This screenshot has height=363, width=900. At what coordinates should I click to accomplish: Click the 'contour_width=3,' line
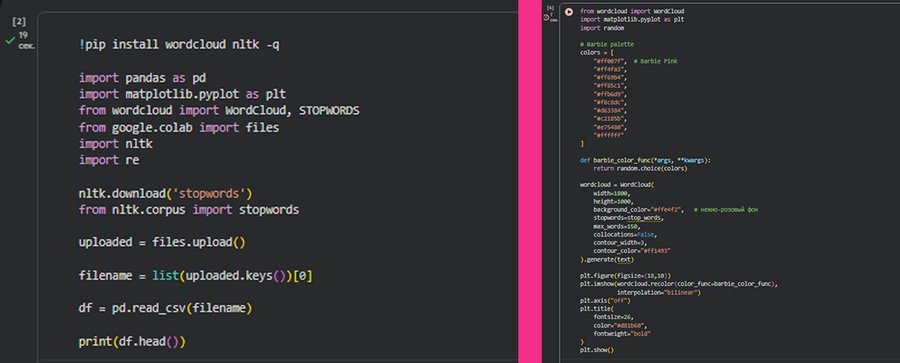(x=620, y=243)
